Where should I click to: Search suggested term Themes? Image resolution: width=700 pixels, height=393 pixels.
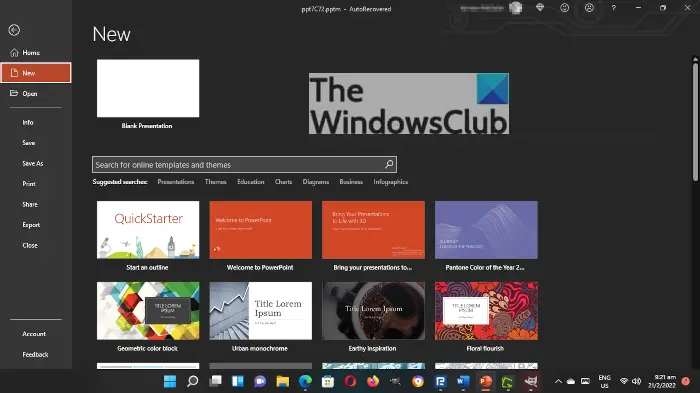click(215, 182)
